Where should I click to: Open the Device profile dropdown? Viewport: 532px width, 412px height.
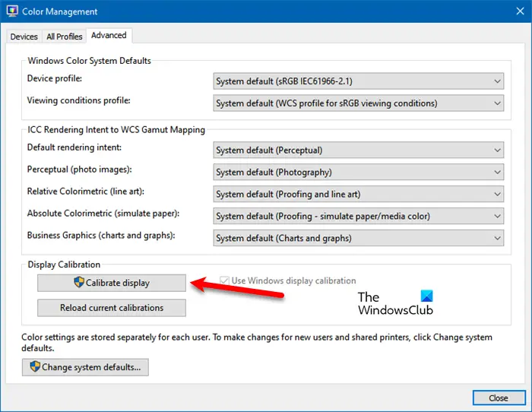click(358, 81)
